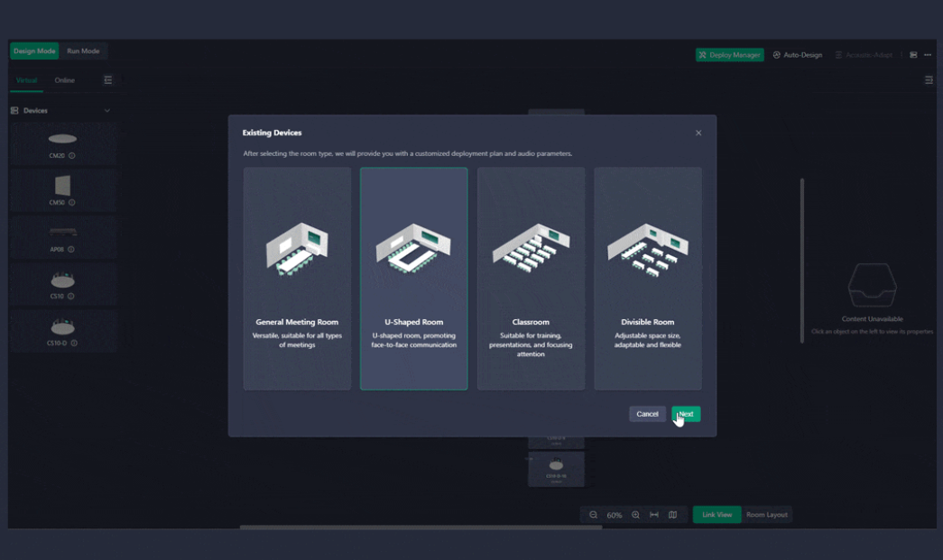
Task: Pick the Classroom room type
Action: [531, 278]
